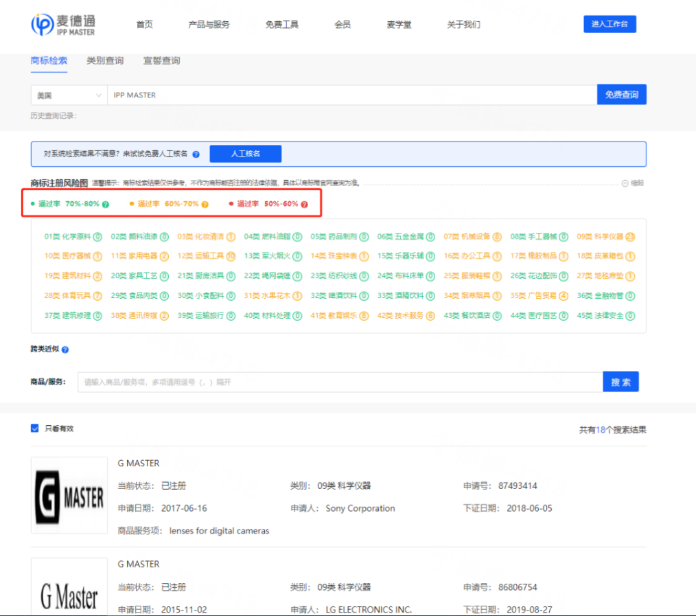Open the 产品与服务 menu
Image resolution: width=696 pixels, height=616 pixels.
209,25
